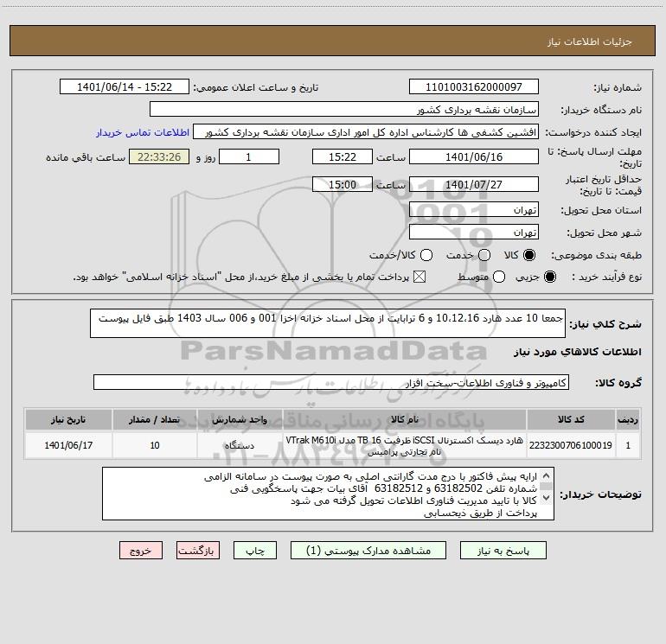Click scroll-down arrow in buyer notes box
666x644 pixels.
547,497
